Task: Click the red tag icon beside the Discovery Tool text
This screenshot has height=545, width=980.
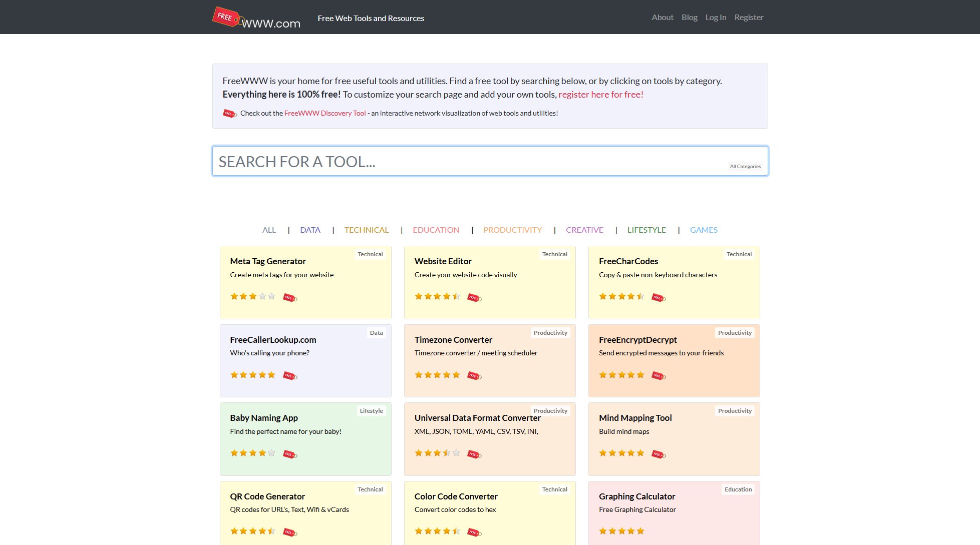Action: [x=229, y=114]
